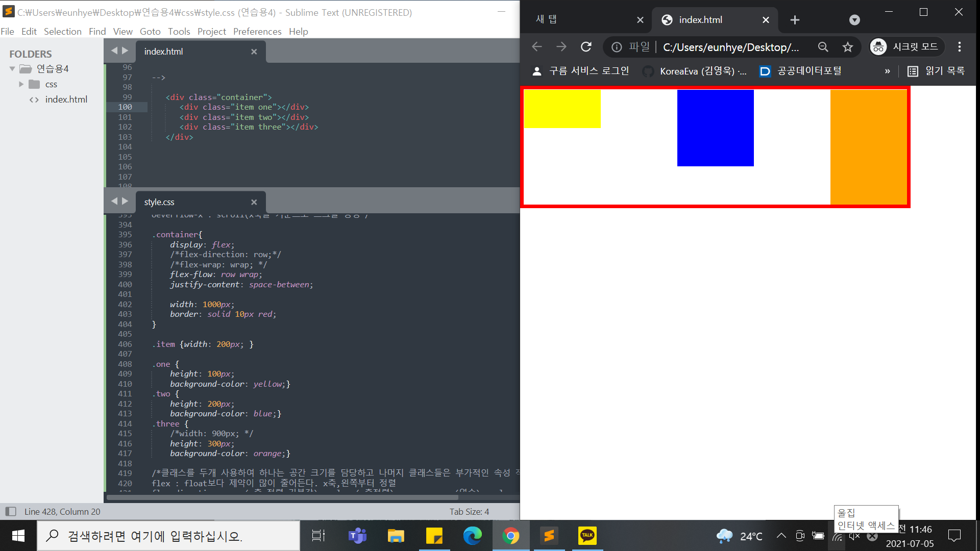Image resolution: width=980 pixels, height=551 pixels.
Task: Open KakaoTalk from the taskbar
Action: [x=587, y=536]
